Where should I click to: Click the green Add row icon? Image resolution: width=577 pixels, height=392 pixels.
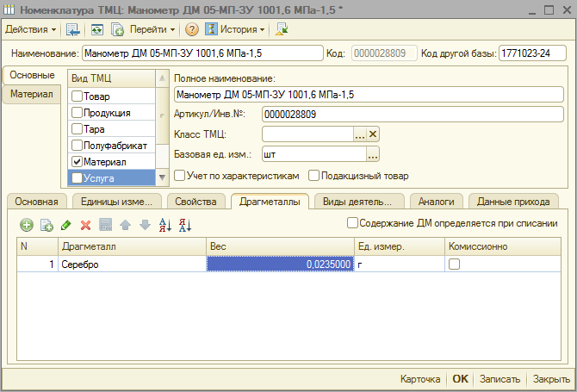click(x=27, y=225)
